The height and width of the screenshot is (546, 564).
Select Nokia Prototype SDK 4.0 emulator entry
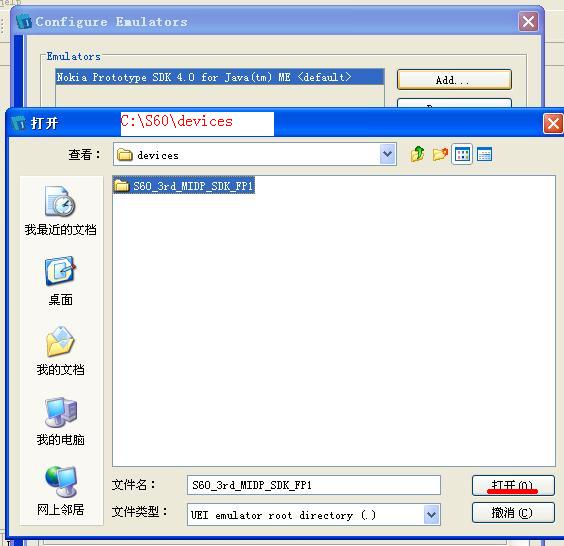click(220, 77)
